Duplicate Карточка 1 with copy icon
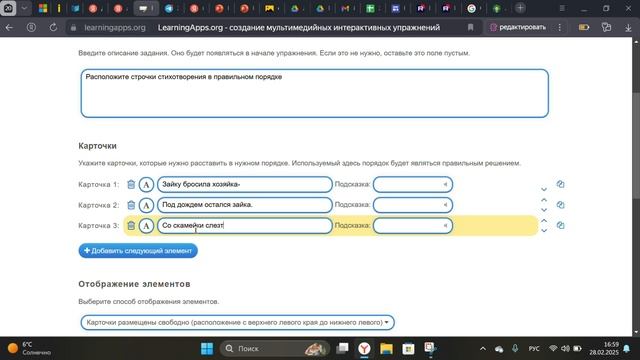Viewport: 640px width, 360px height. [560, 184]
